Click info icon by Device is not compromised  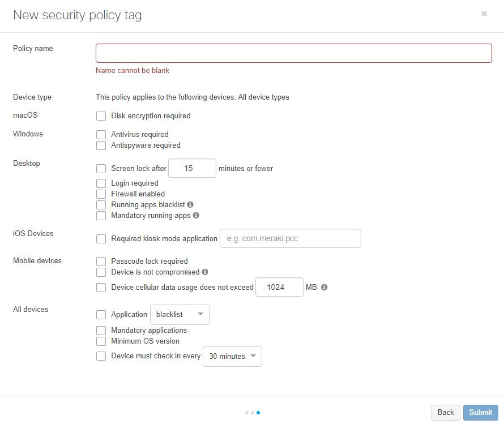205,272
